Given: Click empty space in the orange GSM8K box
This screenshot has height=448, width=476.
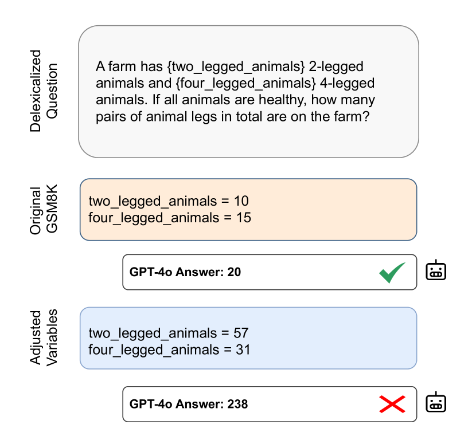Looking at the screenshot, I should (x=344, y=209).
